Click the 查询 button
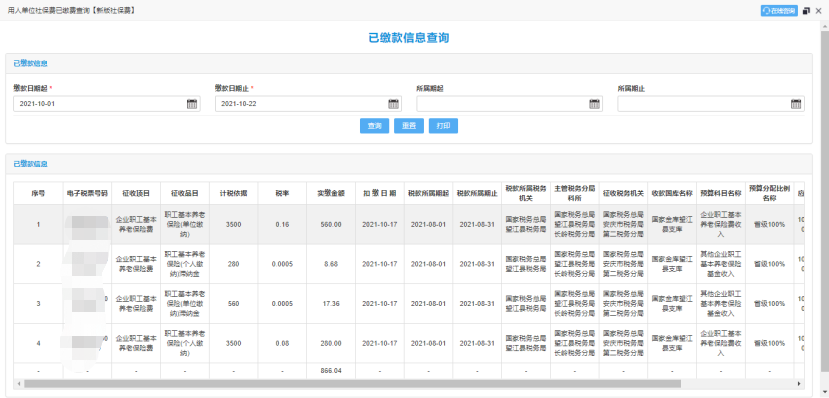Screen dimensions: 829x398 375,126
